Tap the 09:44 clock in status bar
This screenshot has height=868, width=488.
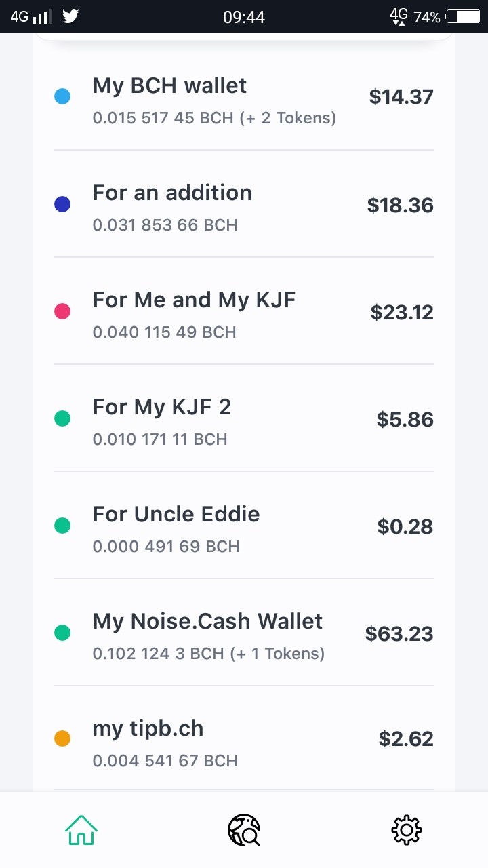point(244,17)
